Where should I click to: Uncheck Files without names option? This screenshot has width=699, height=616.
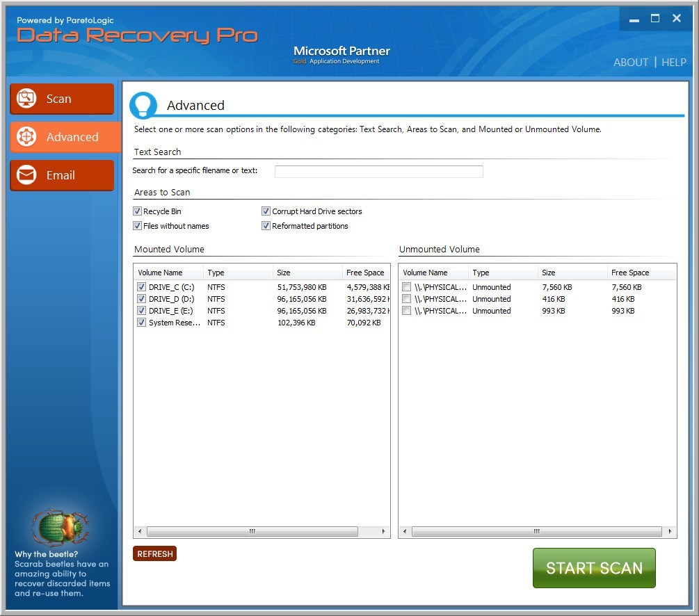coord(137,225)
